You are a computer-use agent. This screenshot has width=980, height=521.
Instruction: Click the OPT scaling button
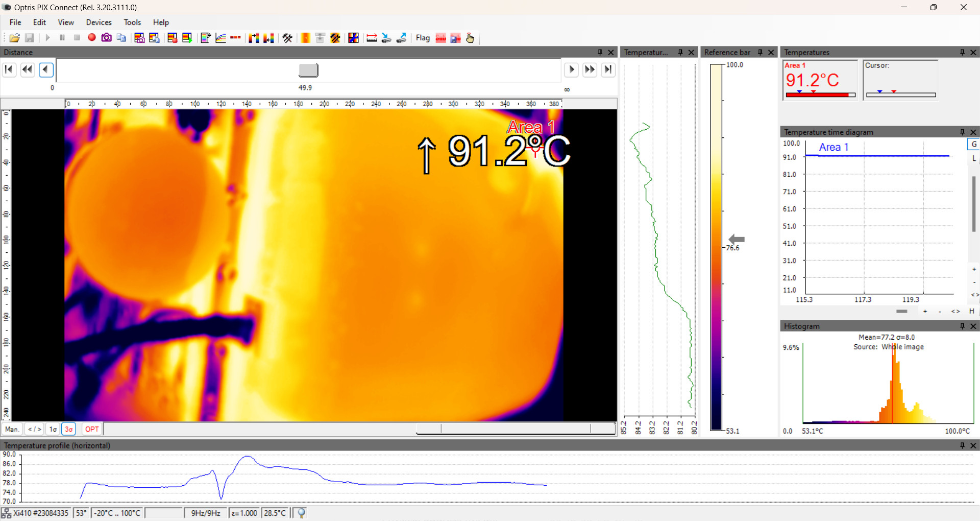point(91,429)
